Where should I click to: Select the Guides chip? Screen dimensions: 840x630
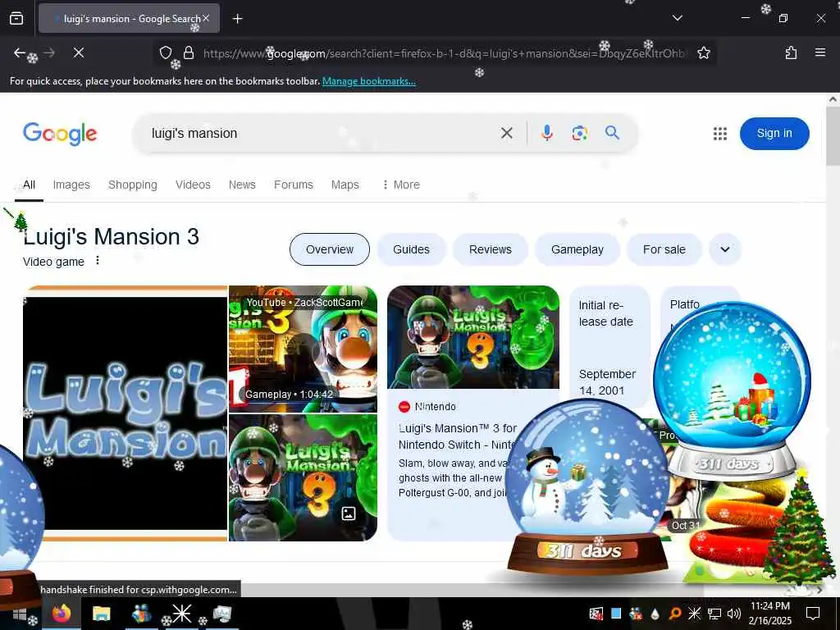pos(411,249)
